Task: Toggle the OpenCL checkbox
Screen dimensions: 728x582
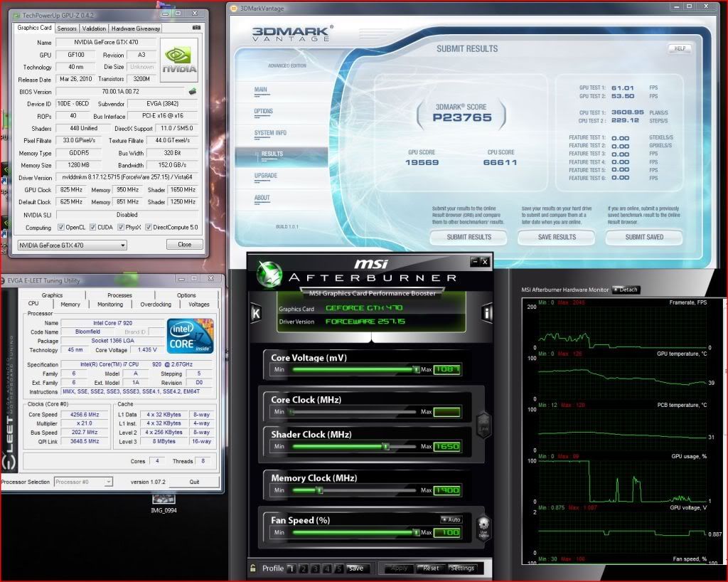Action: [x=60, y=228]
